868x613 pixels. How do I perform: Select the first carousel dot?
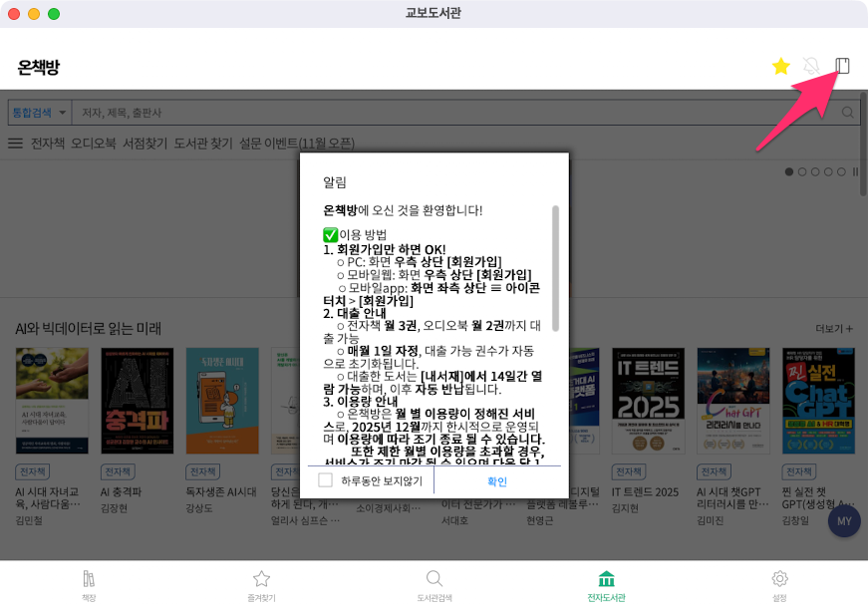789,171
